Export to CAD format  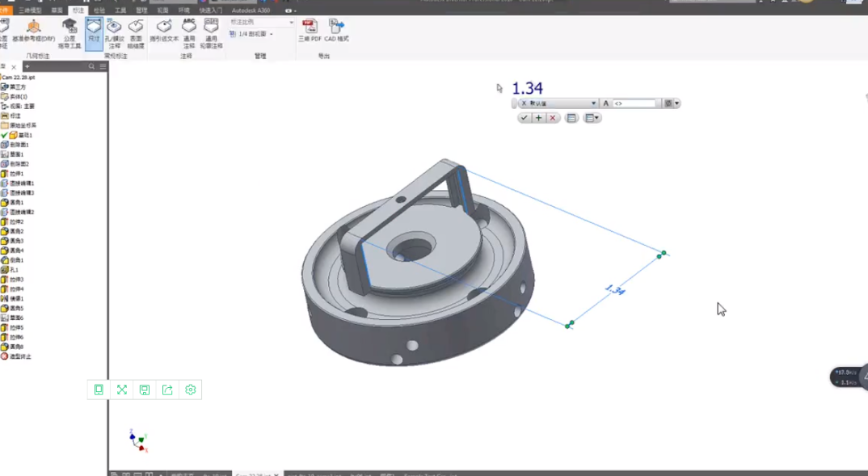(x=336, y=31)
